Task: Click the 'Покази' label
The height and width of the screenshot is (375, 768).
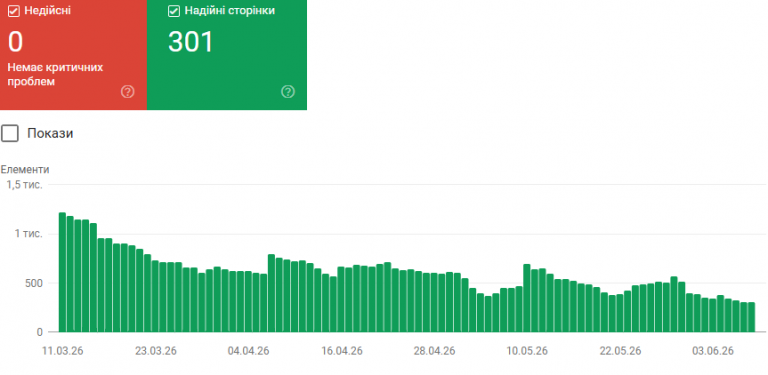Action: tap(50, 133)
